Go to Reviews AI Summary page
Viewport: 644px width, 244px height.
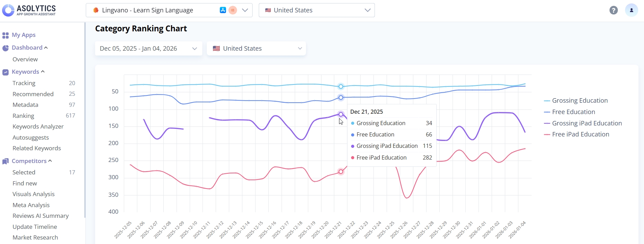41,216
